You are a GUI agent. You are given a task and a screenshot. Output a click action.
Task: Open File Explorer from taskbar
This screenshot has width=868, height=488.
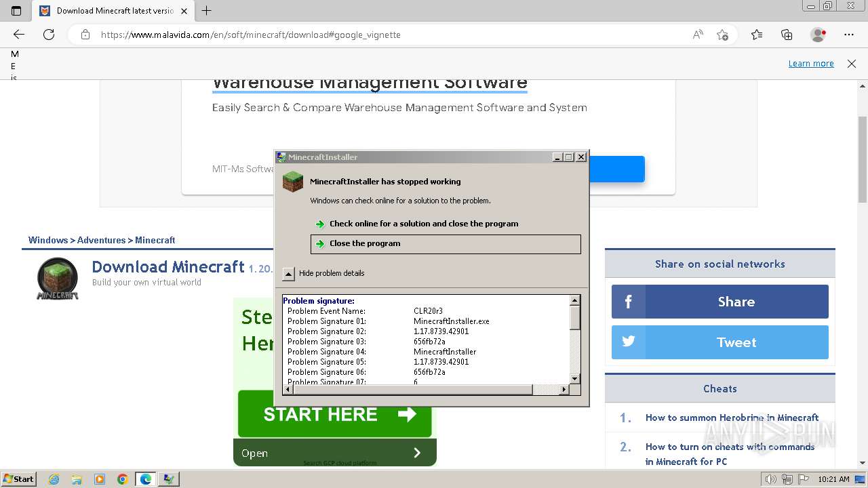pos(77,479)
